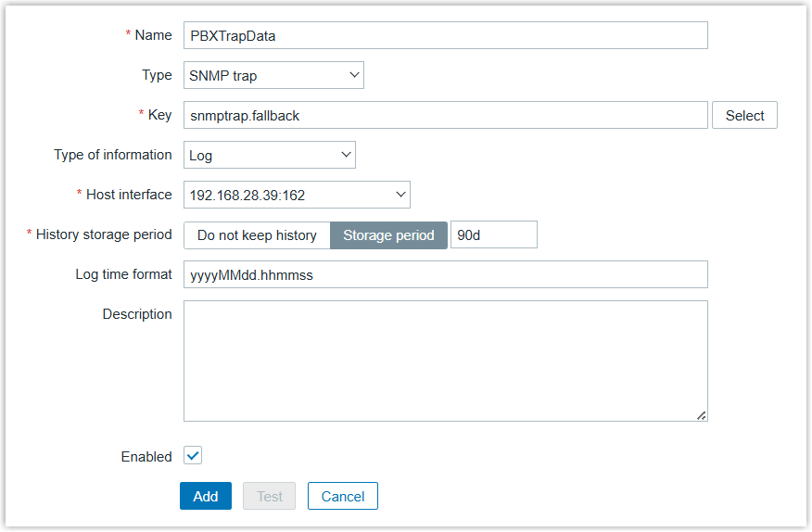The height and width of the screenshot is (532, 812).
Task: Click the Key field with snmptrap.fallback
Action: (x=445, y=116)
